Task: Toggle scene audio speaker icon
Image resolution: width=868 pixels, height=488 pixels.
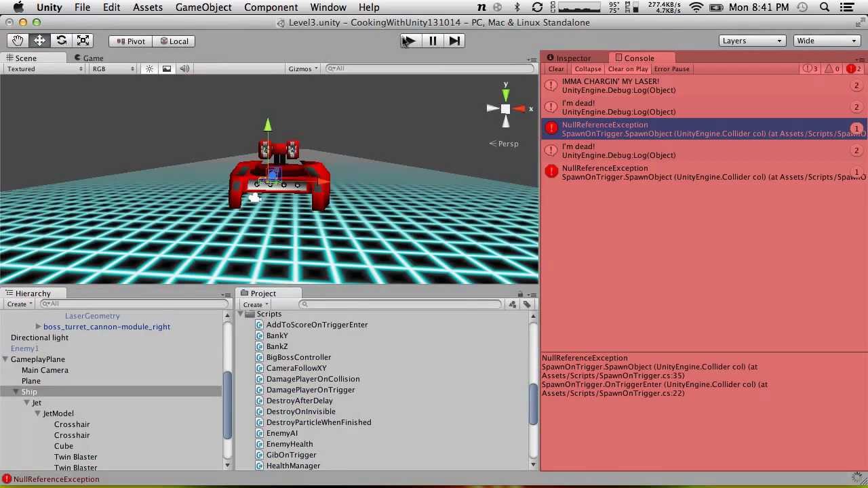Action: point(184,68)
